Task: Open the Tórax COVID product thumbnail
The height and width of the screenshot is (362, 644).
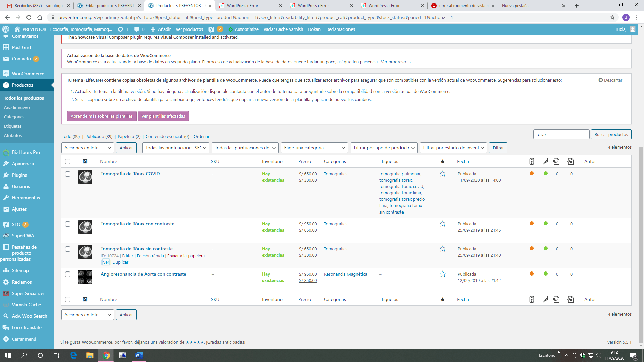Action: pyautogui.click(x=85, y=177)
